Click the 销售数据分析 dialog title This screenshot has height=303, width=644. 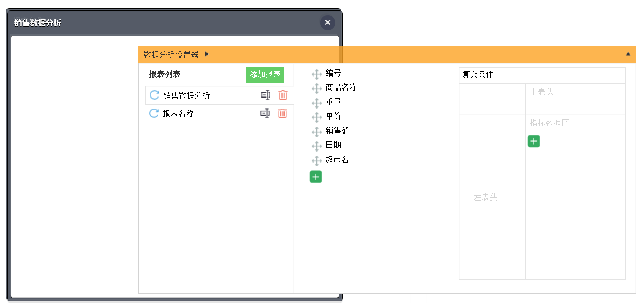(x=38, y=23)
